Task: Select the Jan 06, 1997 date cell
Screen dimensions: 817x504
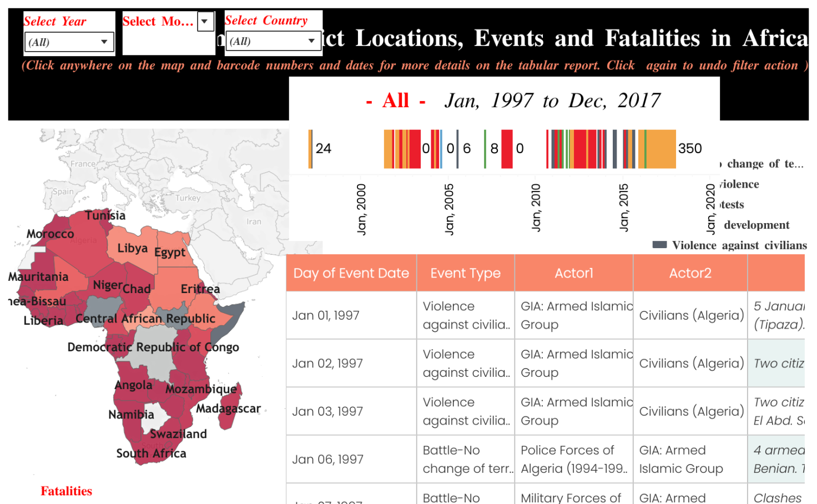Action: point(327,460)
